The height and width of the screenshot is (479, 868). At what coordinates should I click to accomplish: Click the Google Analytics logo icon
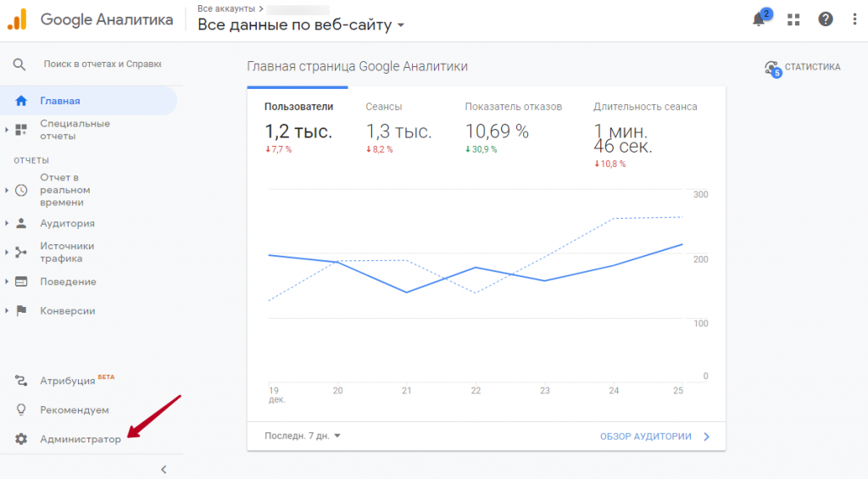click(17, 20)
